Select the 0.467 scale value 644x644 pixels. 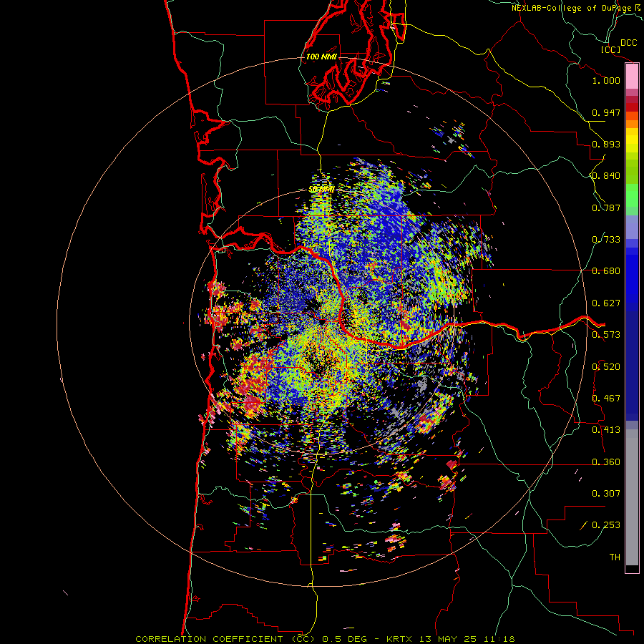(606, 399)
